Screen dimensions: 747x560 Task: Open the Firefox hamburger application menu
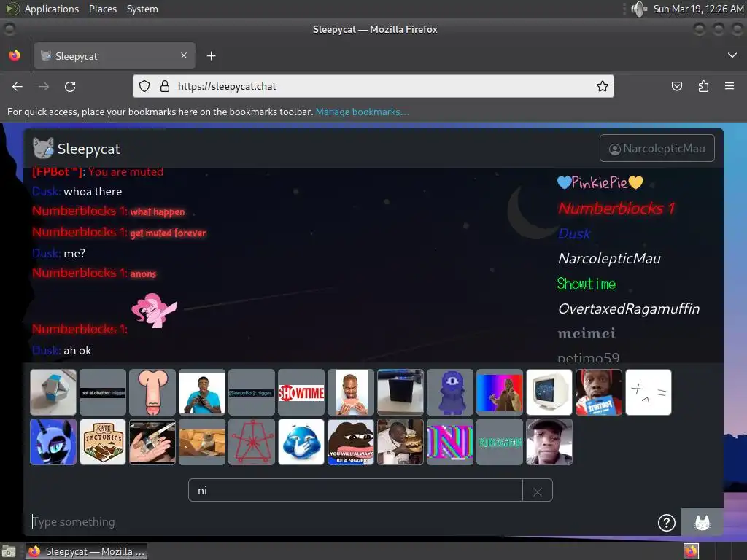click(729, 86)
